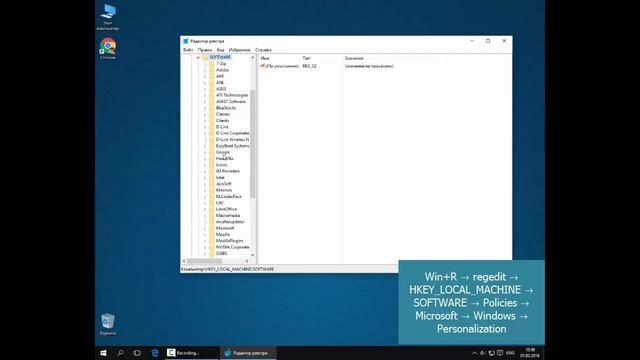This screenshot has width=640, height=360.
Task: Select the EasyBoot Systems key label
Action: click(x=232, y=146)
